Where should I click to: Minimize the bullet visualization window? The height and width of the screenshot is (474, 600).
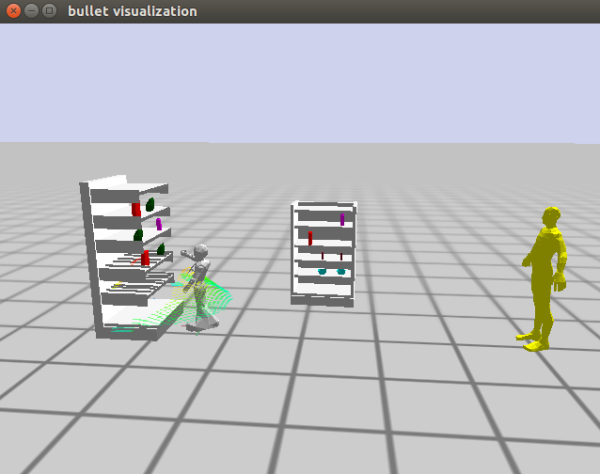[x=31, y=11]
